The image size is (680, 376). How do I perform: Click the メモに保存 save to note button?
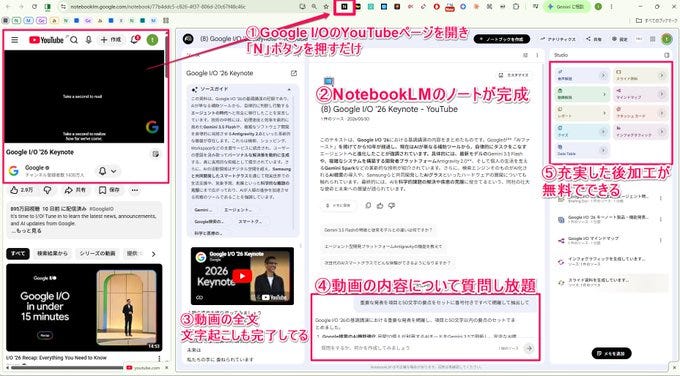[338, 206]
